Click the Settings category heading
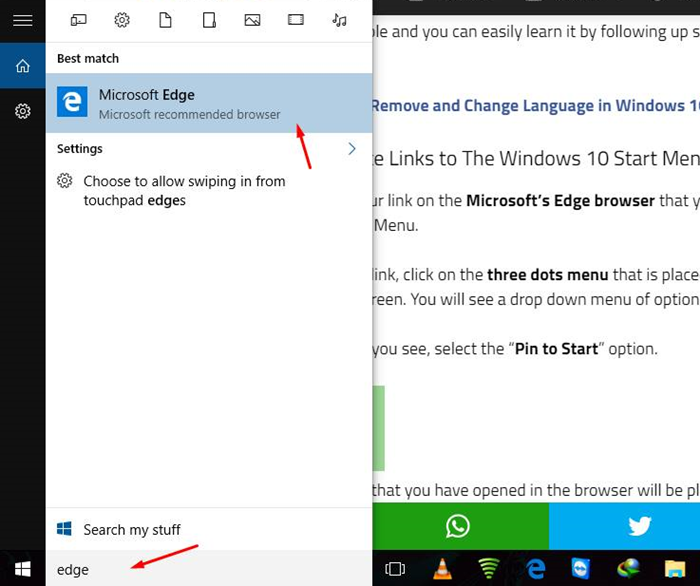The width and height of the screenshot is (700, 586). click(x=79, y=149)
